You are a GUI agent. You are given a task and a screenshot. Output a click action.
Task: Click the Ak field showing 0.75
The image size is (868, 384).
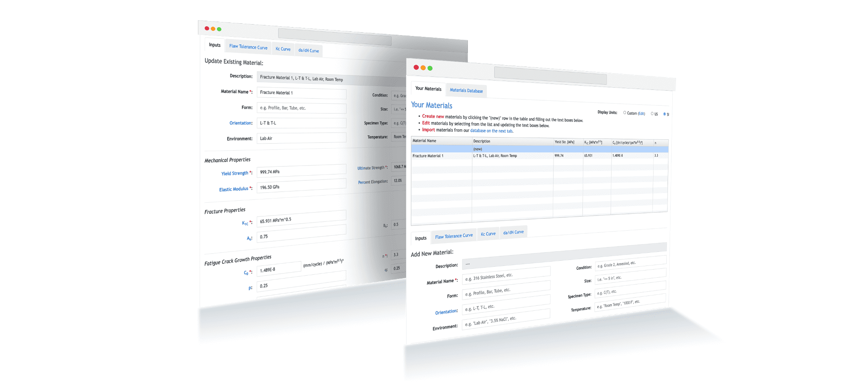(x=301, y=234)
